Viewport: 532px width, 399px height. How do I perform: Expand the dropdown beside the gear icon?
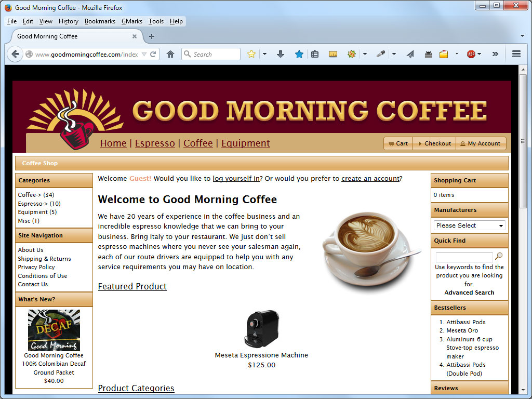pyautogui.click(x=365, y=54)
